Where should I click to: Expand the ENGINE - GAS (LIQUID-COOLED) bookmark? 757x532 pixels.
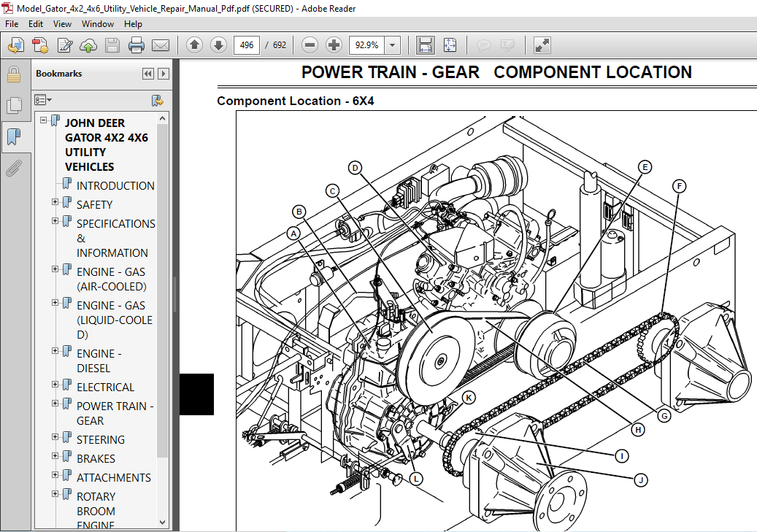(55, 303)
